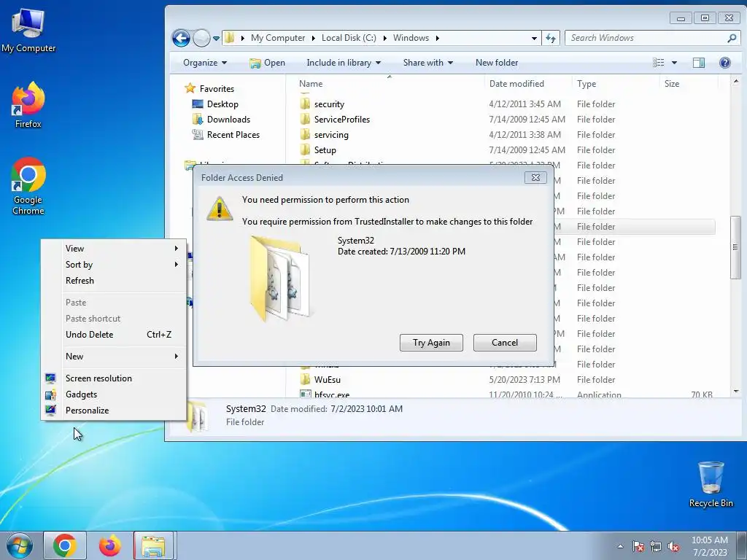Expand view options dropdown arrow

(x=674, y=63)
